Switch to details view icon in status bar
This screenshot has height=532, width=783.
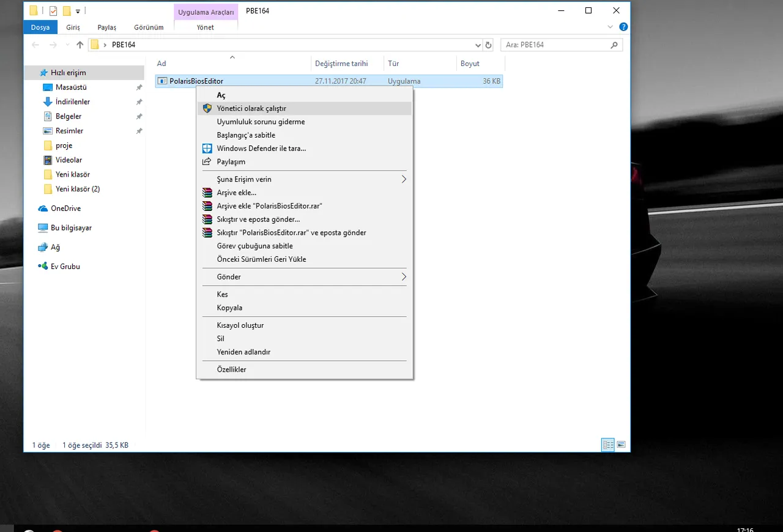tap(608, 445)
